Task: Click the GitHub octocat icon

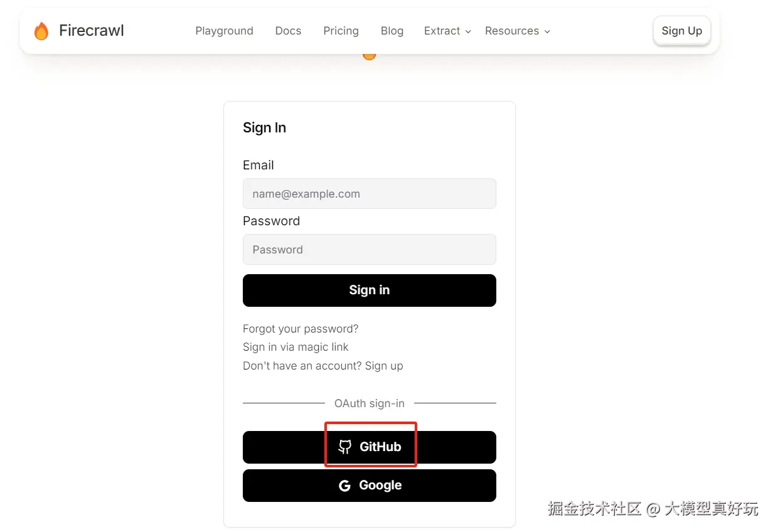Action: [x=344, y=447]
